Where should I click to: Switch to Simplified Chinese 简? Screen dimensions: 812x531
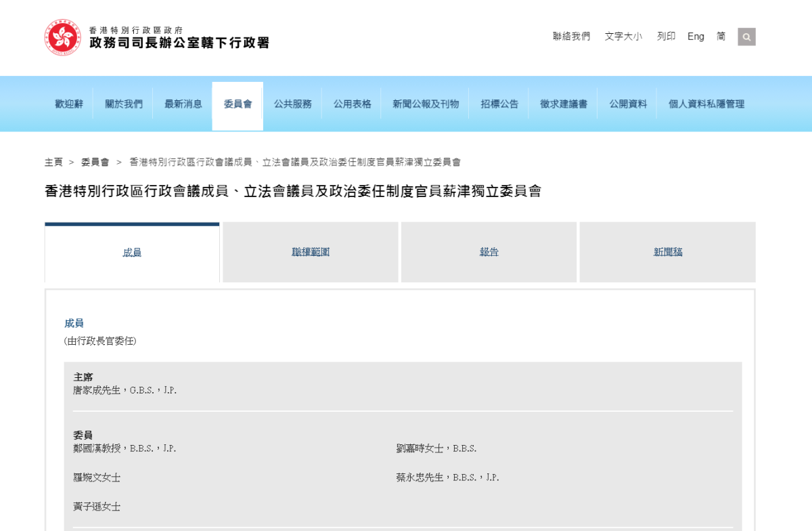click(721, 37)
